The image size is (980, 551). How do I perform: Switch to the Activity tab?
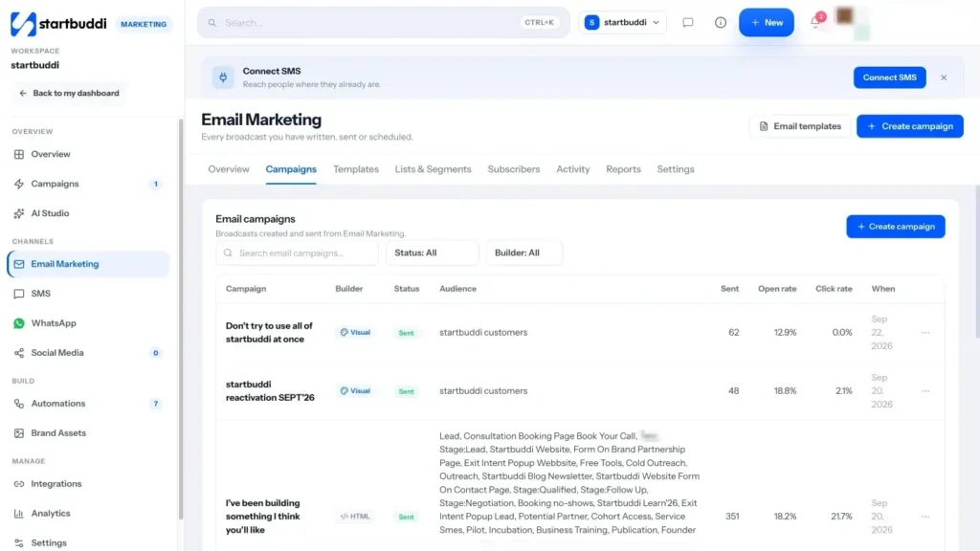(x=572, y=169)
